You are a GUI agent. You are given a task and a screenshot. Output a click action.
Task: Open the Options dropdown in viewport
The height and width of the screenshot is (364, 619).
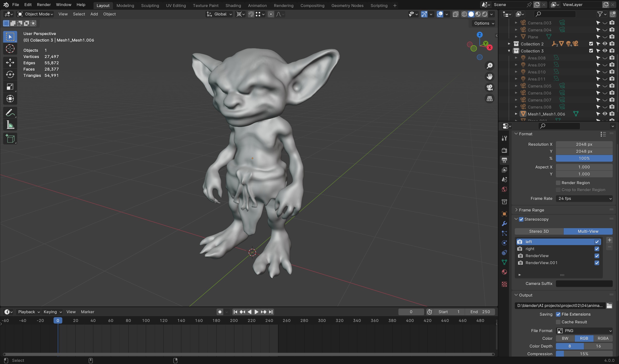483,23
